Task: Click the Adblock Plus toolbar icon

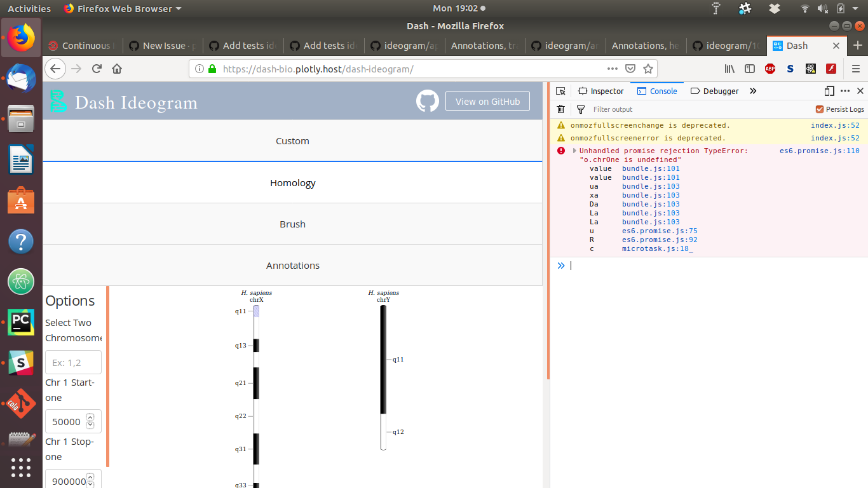Action: pos(770,69)
